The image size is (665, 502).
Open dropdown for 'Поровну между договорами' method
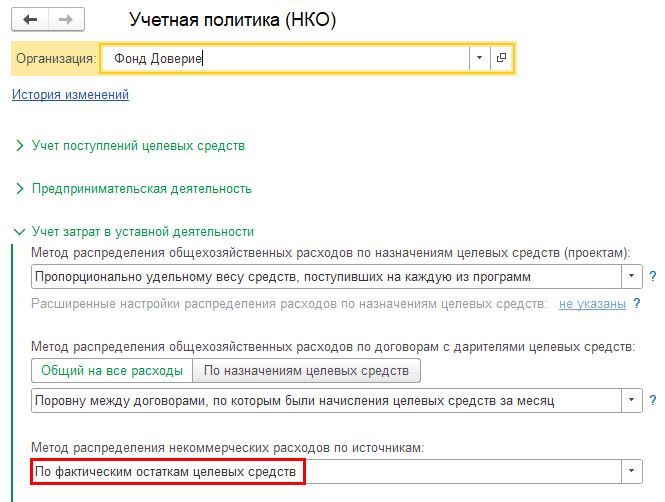point(632,401)
